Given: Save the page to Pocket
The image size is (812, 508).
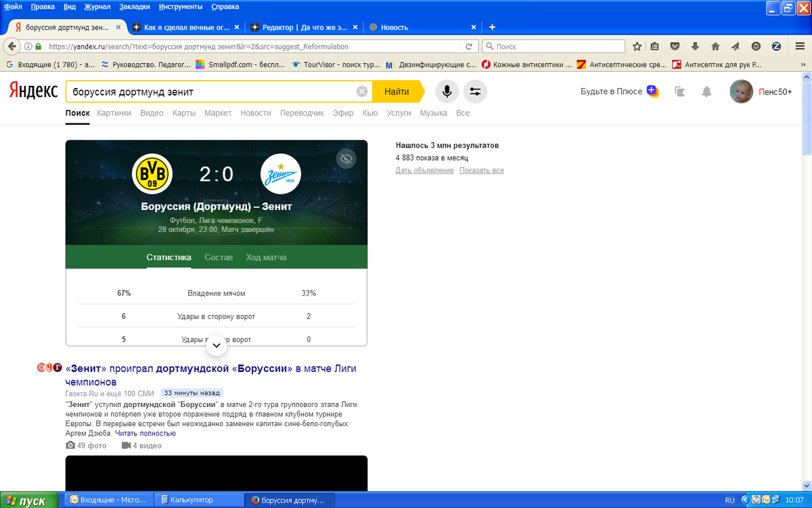Looking at the screenshot, I should (x=675, y=47).
